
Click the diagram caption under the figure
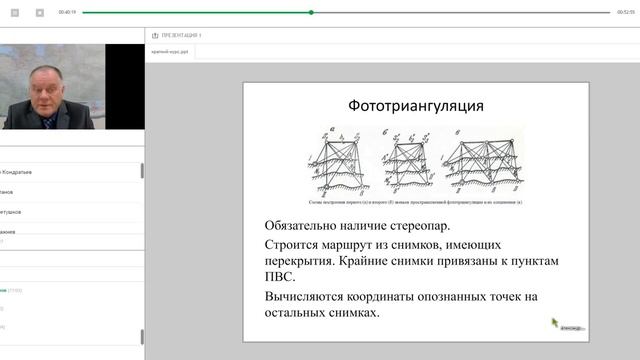click(x=416, y=202)
